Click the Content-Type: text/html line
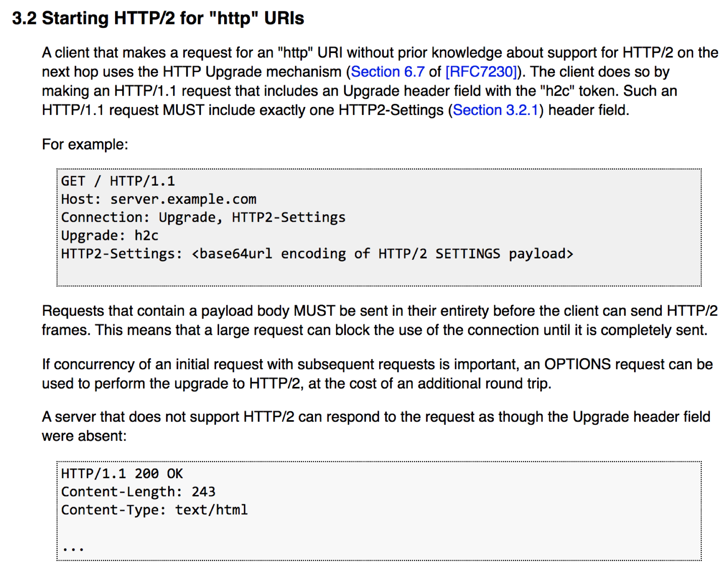Image resolution: width=728 pixels, height=567 pixels. pyautogui.click(x=155, y=510)
